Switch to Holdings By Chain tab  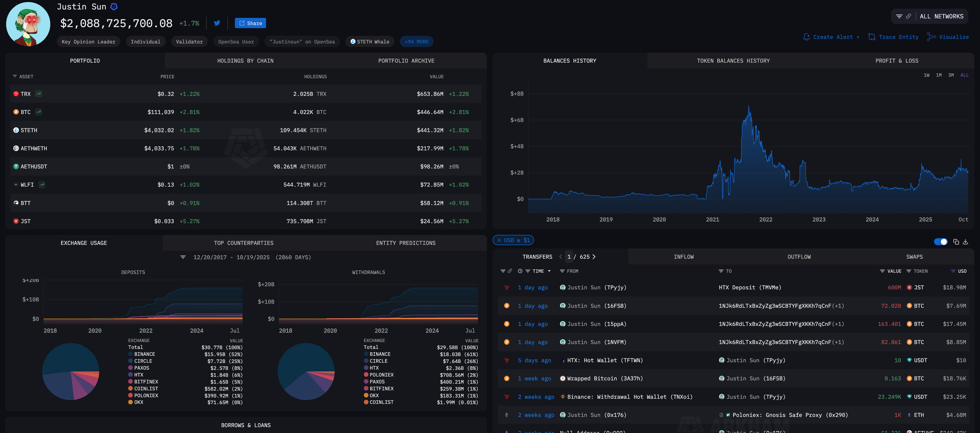[x=245, y=61]
